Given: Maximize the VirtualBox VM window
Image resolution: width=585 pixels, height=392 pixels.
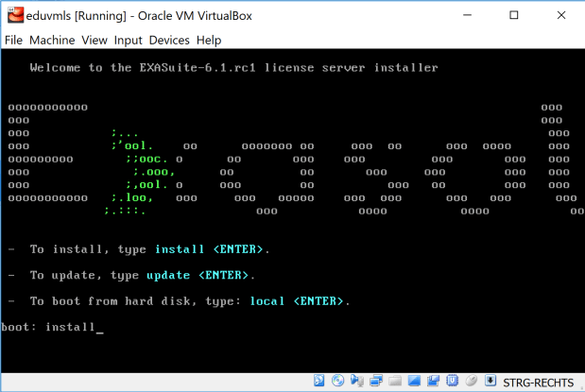Looking at the screenshot, I should point(513,15).
